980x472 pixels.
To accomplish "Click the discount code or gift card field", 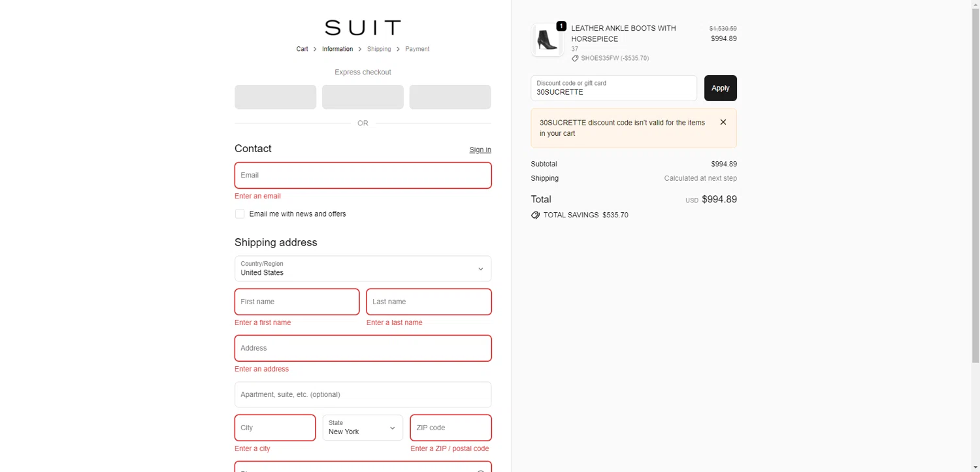I will tap(613, 88).
